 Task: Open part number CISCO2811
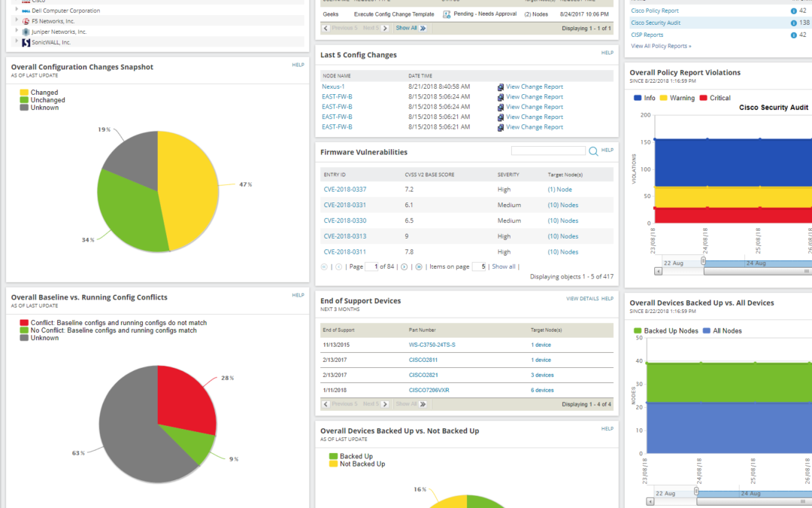coord(423,360)
